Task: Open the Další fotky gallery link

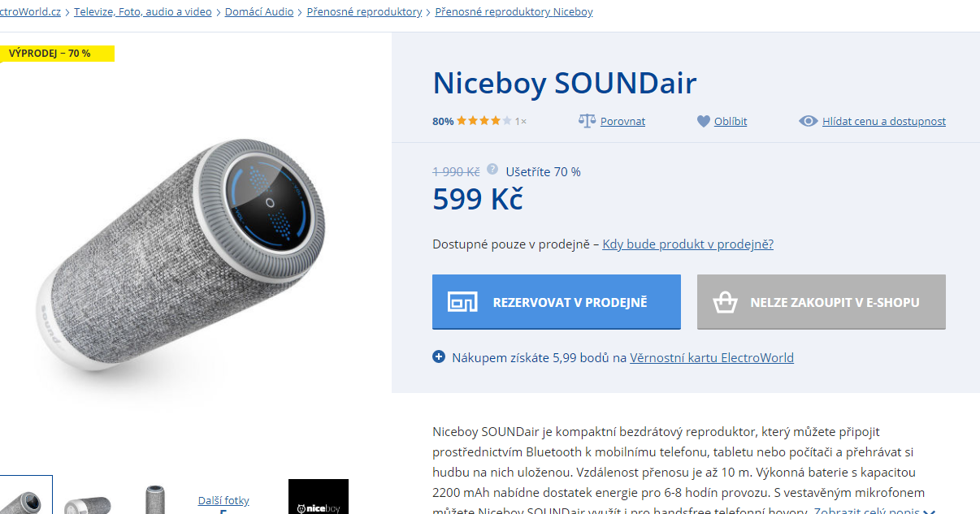Action: coord(223,501)
